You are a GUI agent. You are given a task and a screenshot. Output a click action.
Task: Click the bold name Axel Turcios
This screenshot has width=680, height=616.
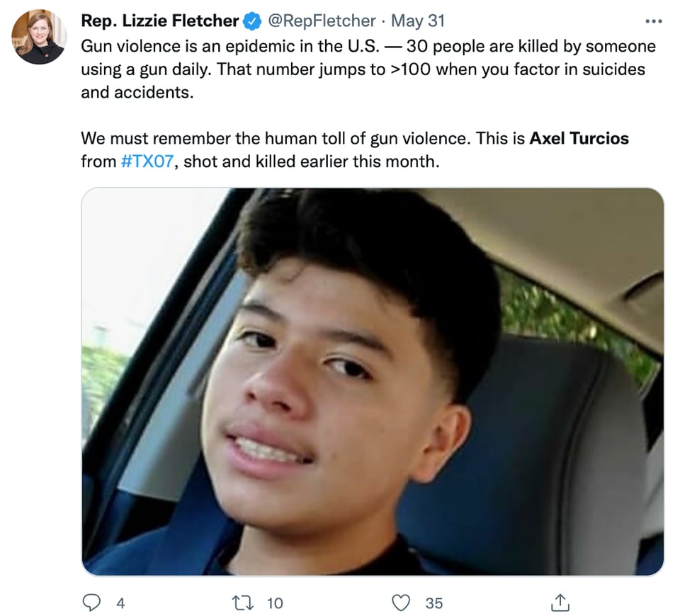579,138
